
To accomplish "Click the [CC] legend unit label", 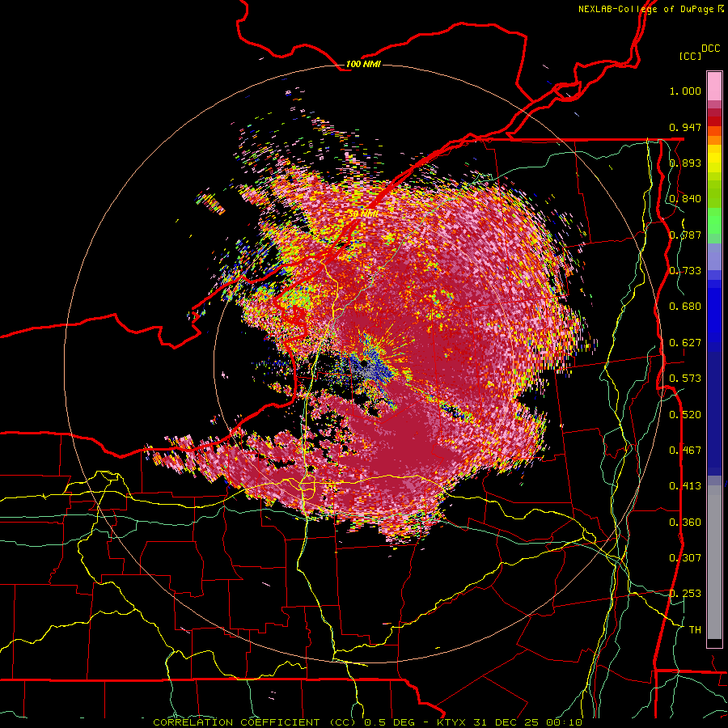I will point(691,56).
